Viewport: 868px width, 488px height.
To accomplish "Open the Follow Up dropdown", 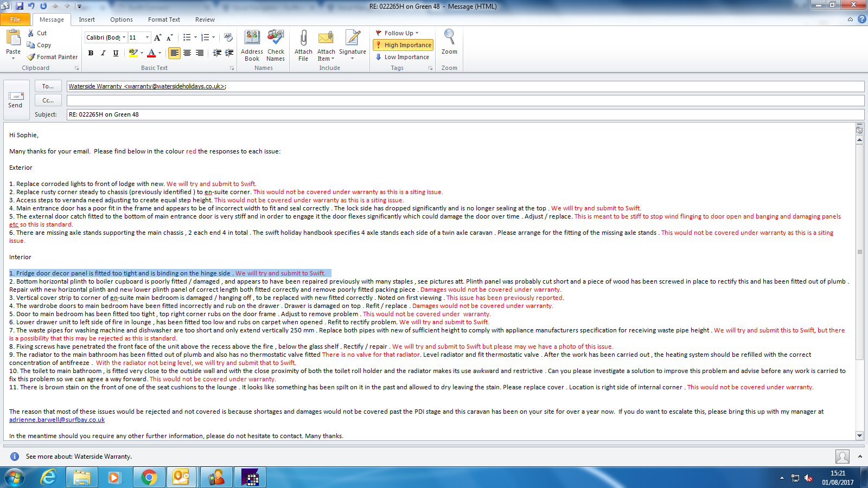I will click(x=397, y=33).
